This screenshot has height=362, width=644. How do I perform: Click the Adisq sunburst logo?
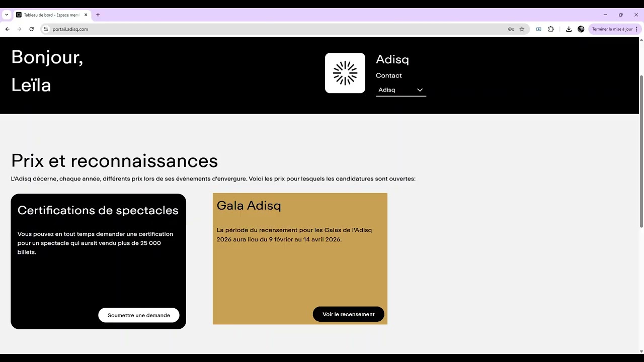tap(345, 73)
